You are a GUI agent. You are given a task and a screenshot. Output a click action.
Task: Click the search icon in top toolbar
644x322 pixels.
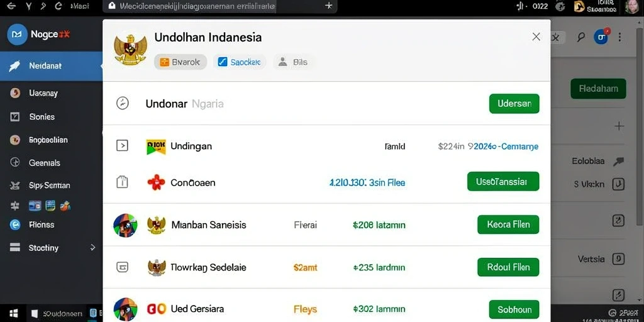580,37
